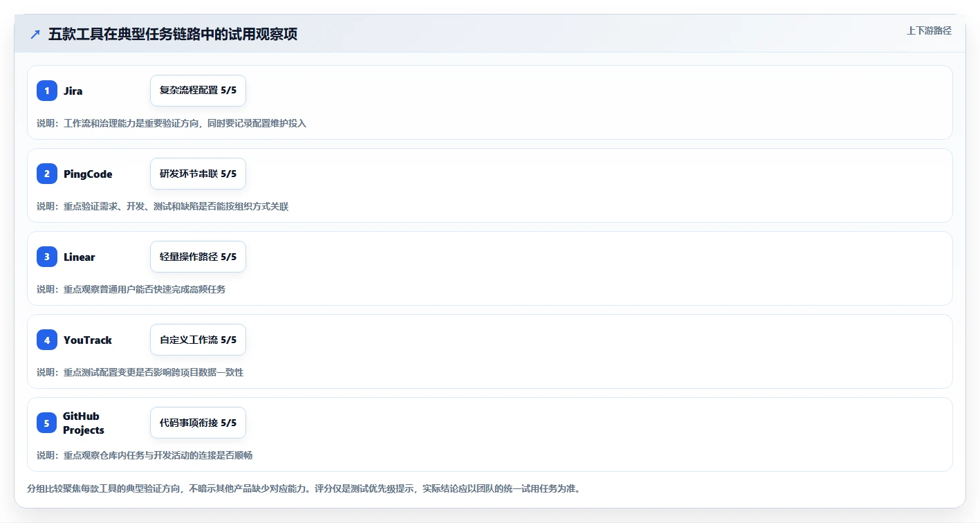
Task: Select the number 5 badge for GitHub Projects
Action: (x=47, y=423)
